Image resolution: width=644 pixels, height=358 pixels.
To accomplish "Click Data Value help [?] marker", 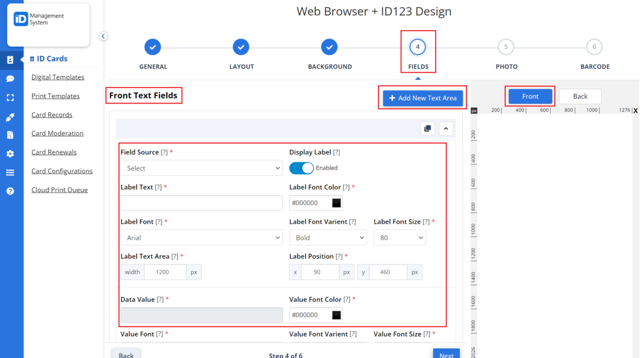I will pyautogui.click(x=160, y=299).
